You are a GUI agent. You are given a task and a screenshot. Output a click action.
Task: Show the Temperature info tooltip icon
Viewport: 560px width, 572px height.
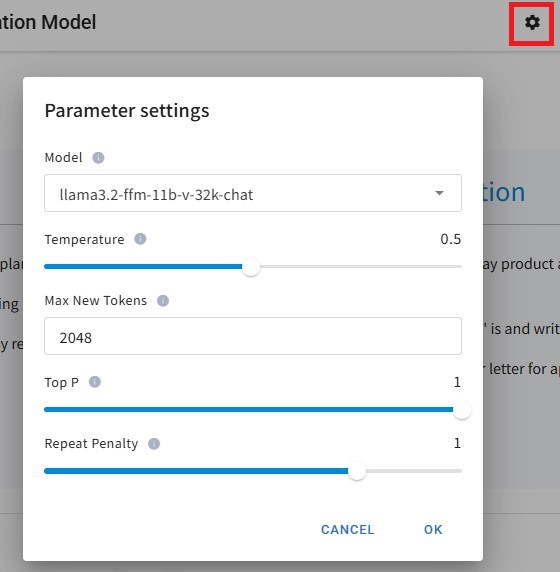pos(140,239)
